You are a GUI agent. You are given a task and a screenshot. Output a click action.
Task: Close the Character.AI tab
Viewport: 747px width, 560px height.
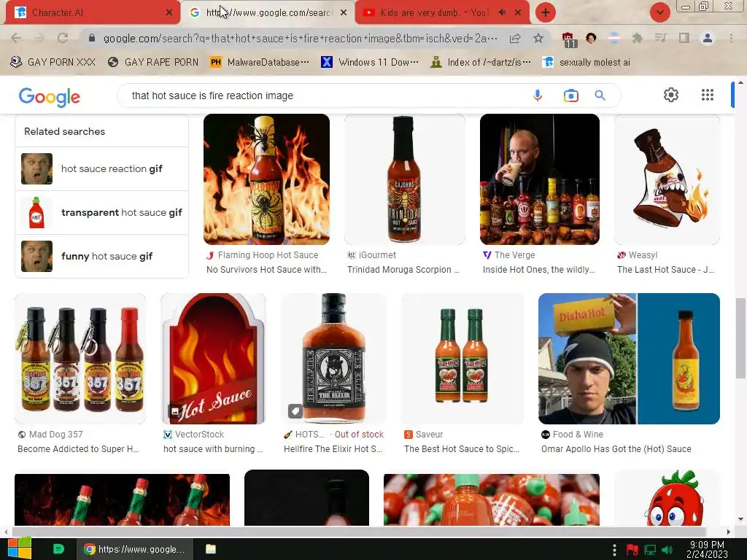[169, 13]
